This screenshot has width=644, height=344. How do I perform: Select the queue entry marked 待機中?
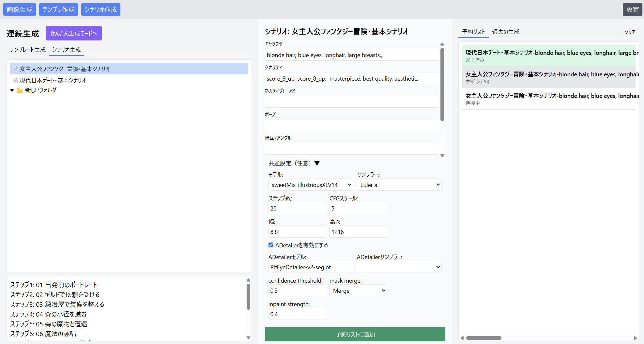pyautogui.click(x=549, y=99)
